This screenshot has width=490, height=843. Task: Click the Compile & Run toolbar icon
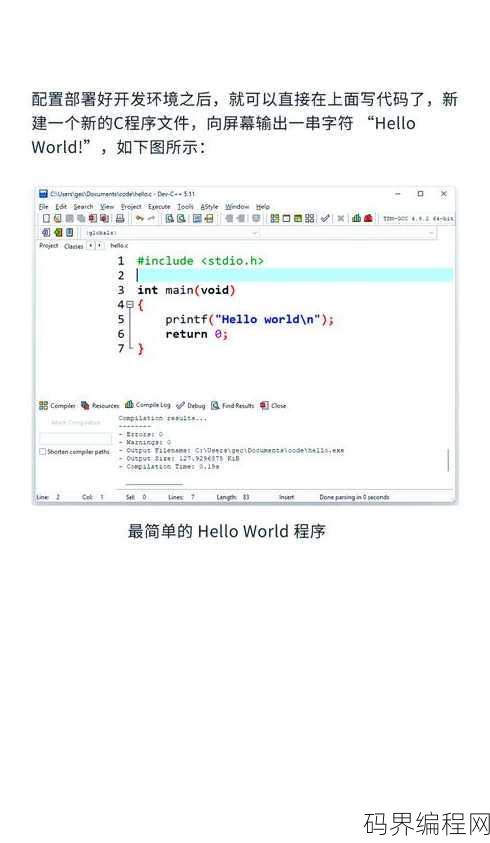point(297,218)
